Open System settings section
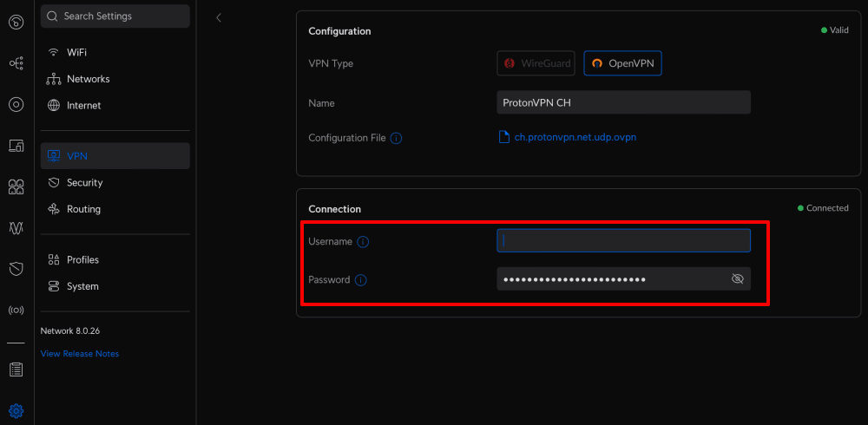The image size is (868, 425). 115,286
